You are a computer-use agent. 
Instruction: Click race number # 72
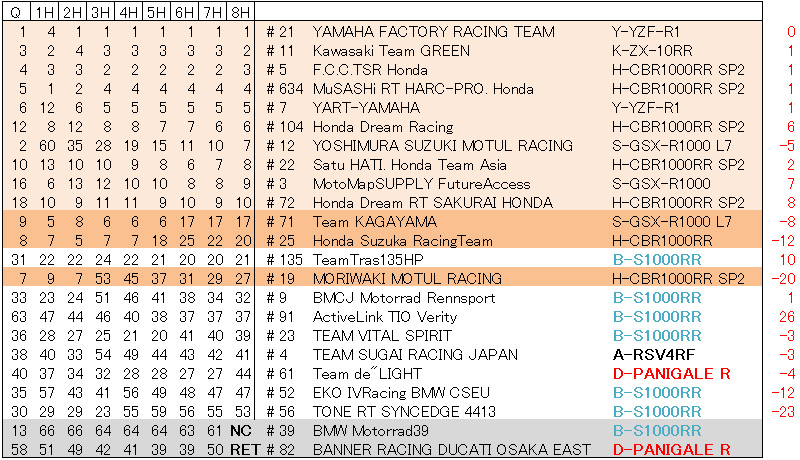[281, 203]
